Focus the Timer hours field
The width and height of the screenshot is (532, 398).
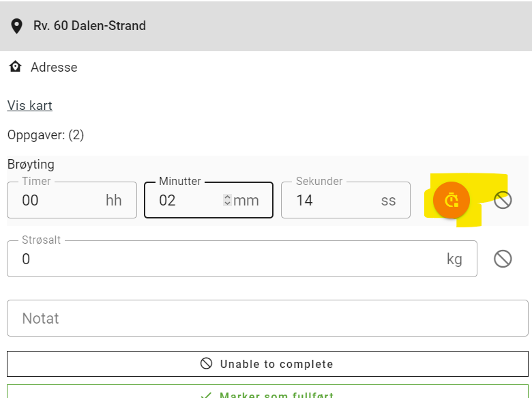click(72, 200)
